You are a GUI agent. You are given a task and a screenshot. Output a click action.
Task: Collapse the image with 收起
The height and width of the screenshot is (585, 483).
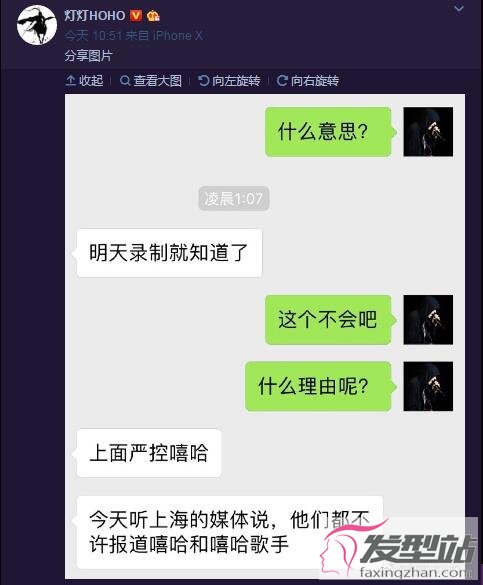tap(84, 81)
